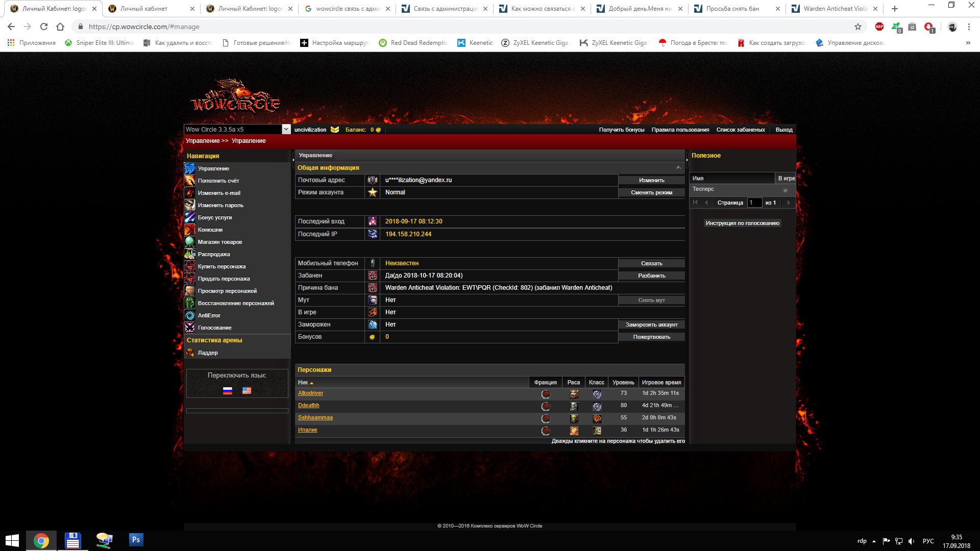Open Photoshop from the Windows taskbar
Image resolution: width=980 pixels, height=551 pixels.
(136, 540)
